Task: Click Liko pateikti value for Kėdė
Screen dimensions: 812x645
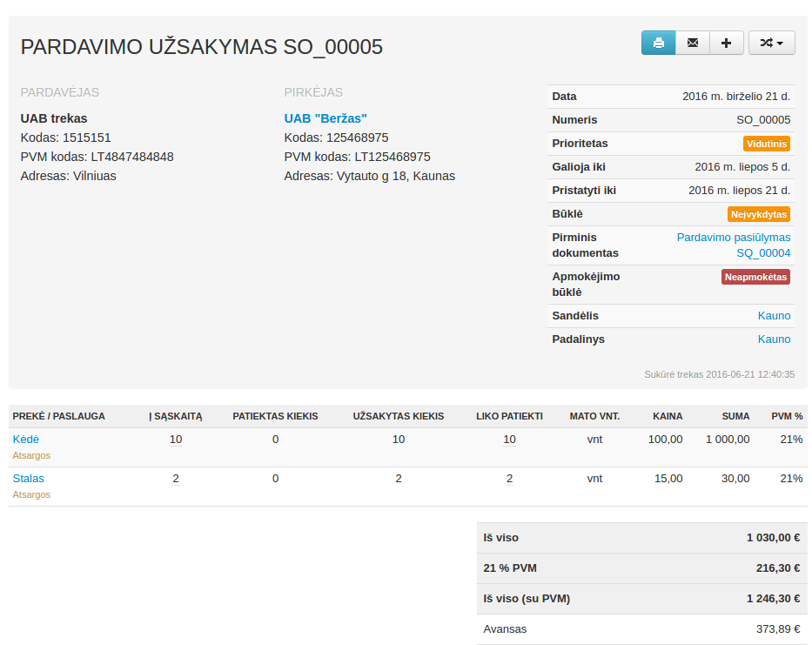Action: point(509,440)
